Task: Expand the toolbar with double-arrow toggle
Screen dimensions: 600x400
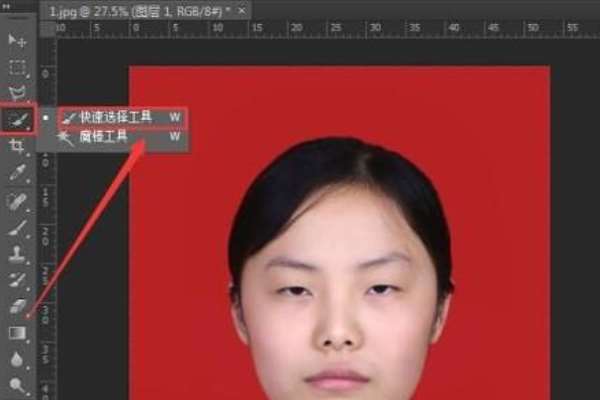Action: (x=6, y=6)
